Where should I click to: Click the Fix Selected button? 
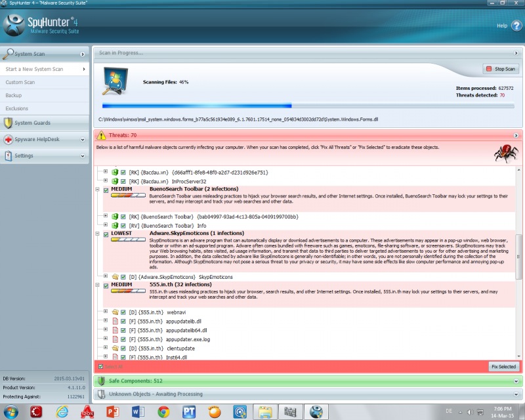tap(504, 366)
